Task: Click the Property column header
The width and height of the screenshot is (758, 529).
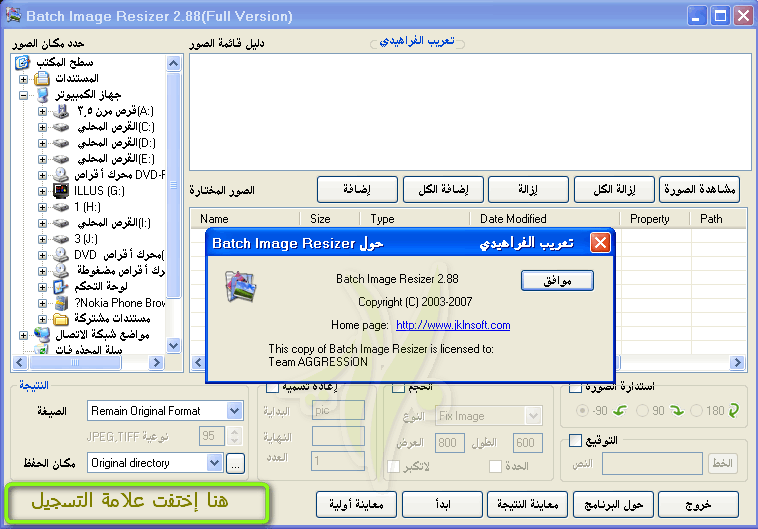Action: (x=655, y=219)
